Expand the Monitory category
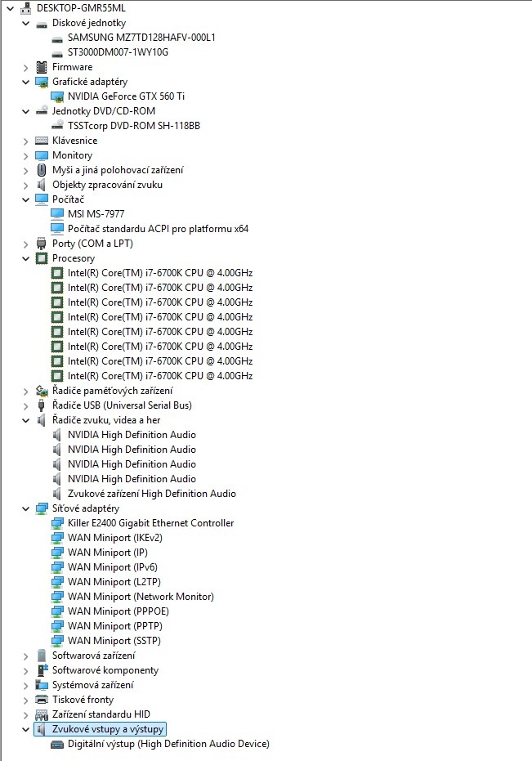532x761 pixels. tap(25, 155)
